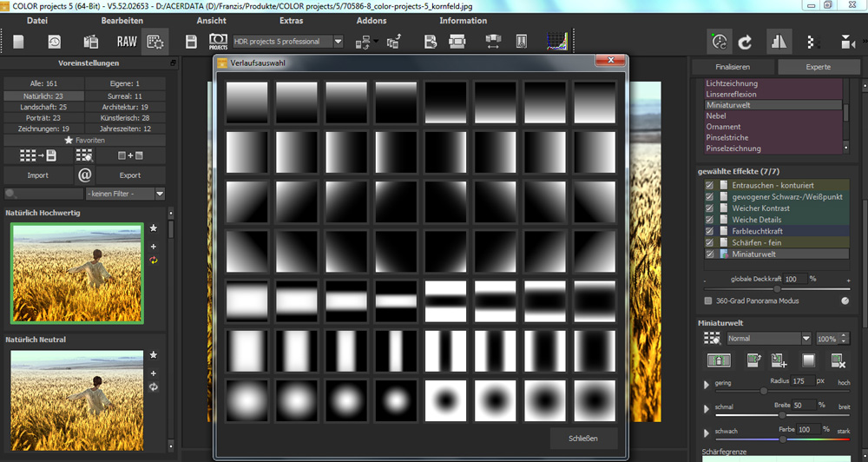868x462 pixels.
Task: Open the histogram display icon in toolbar
Action: coord(556,41)
